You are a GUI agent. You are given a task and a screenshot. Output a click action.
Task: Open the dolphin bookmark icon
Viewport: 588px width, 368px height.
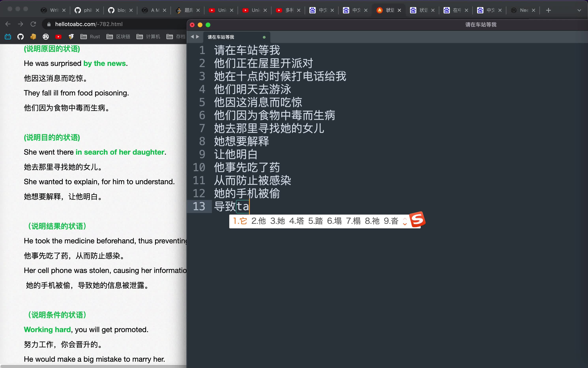(x=71, y=36)
